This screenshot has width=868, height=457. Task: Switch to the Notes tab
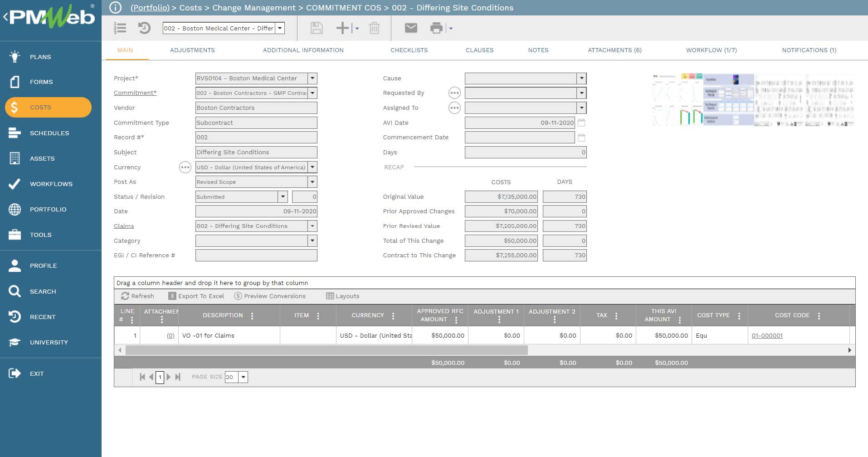click(x=538, y=50)
